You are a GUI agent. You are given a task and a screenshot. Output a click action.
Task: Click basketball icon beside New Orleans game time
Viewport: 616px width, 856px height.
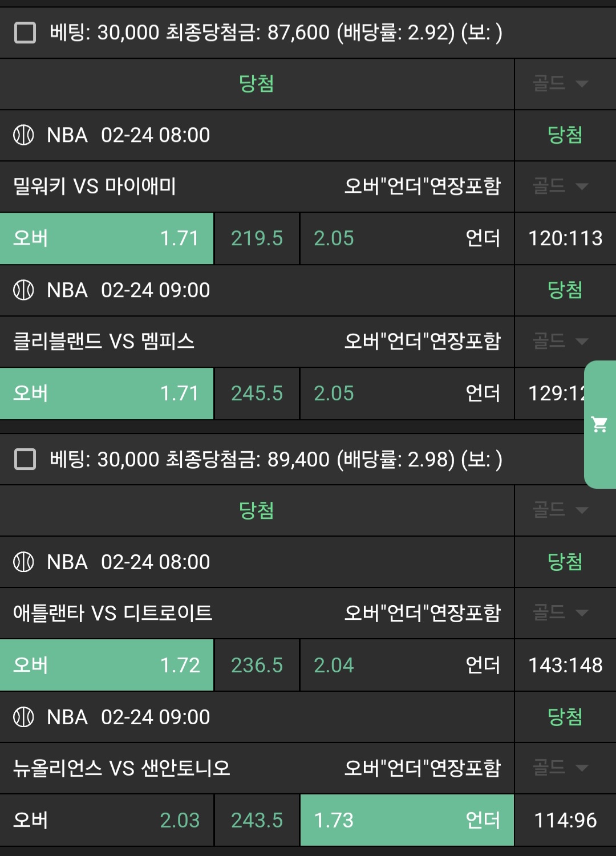(23, 717)
